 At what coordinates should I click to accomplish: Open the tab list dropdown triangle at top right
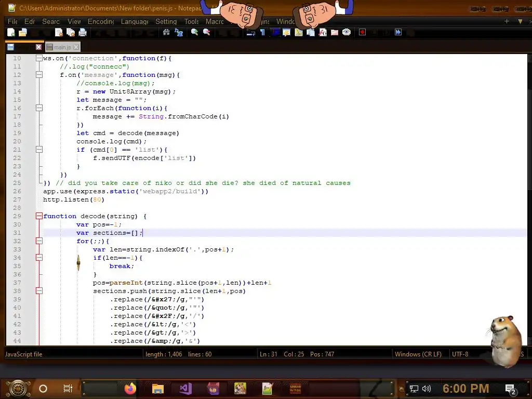[x=520, y=21]
